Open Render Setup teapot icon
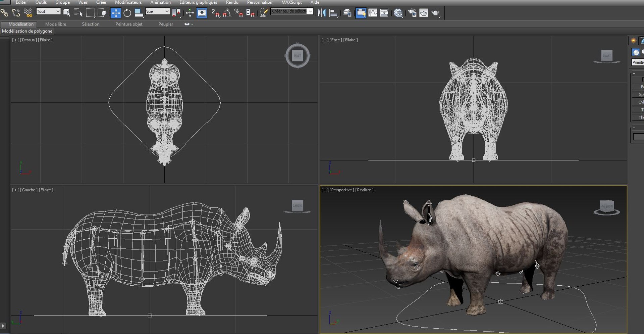This screenshot has height=334, width=644. (x=412, y=13)
